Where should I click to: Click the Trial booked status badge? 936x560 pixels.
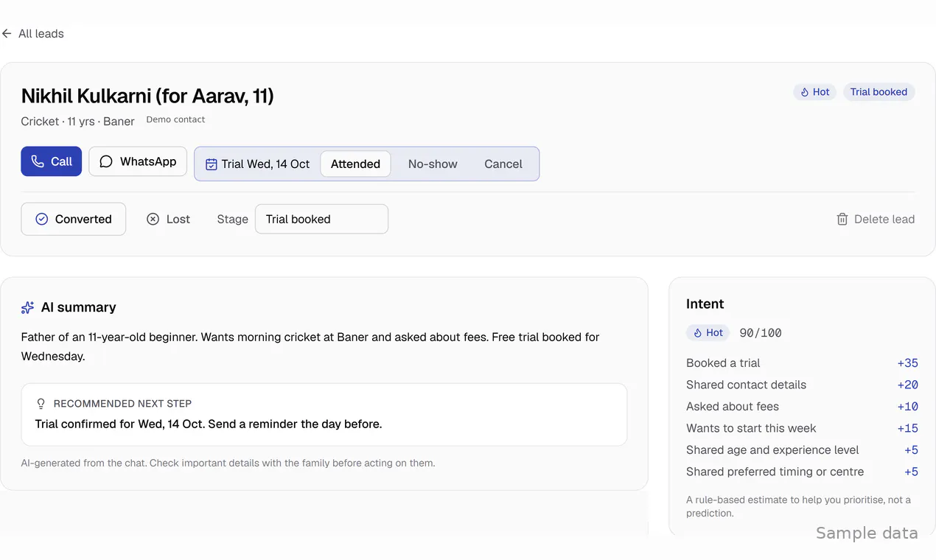(879, 92)
